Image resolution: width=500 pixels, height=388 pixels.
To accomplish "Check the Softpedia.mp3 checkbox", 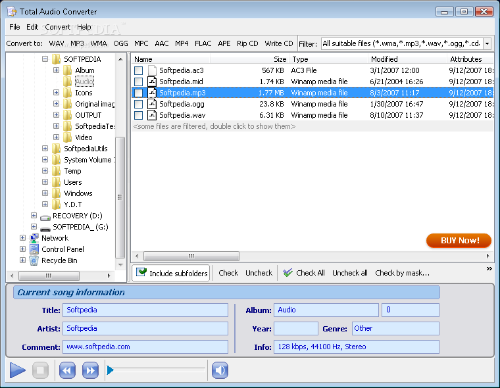I will (x=138, y=93).
